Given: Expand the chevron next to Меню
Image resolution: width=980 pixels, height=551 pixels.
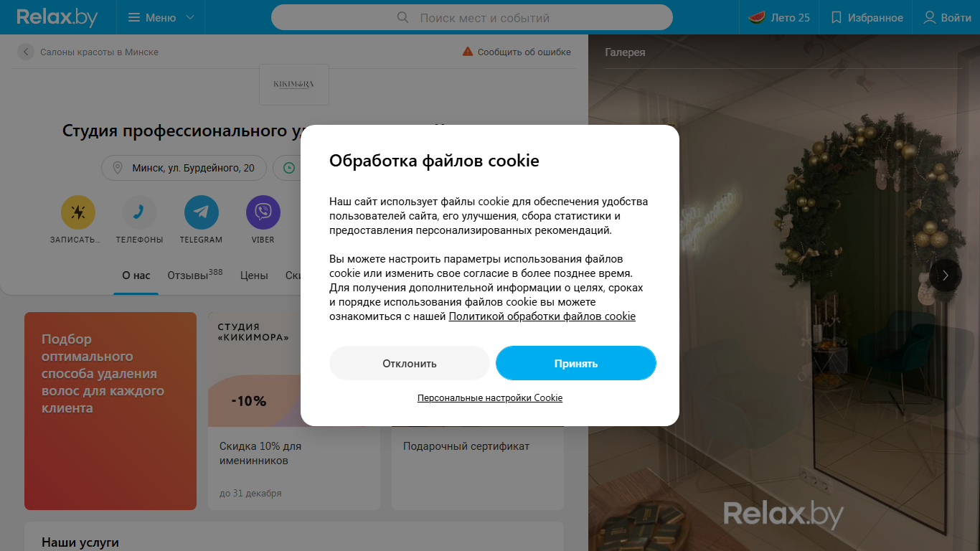Looking at the screenshot, I should (x=189, y=17).
